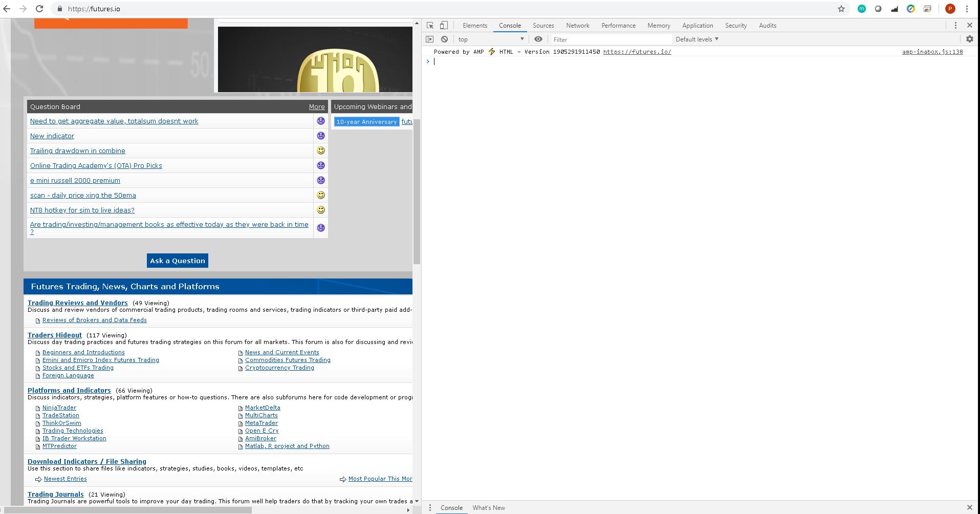Clear the console output
The image size is (980, 514).
point(444,39)
